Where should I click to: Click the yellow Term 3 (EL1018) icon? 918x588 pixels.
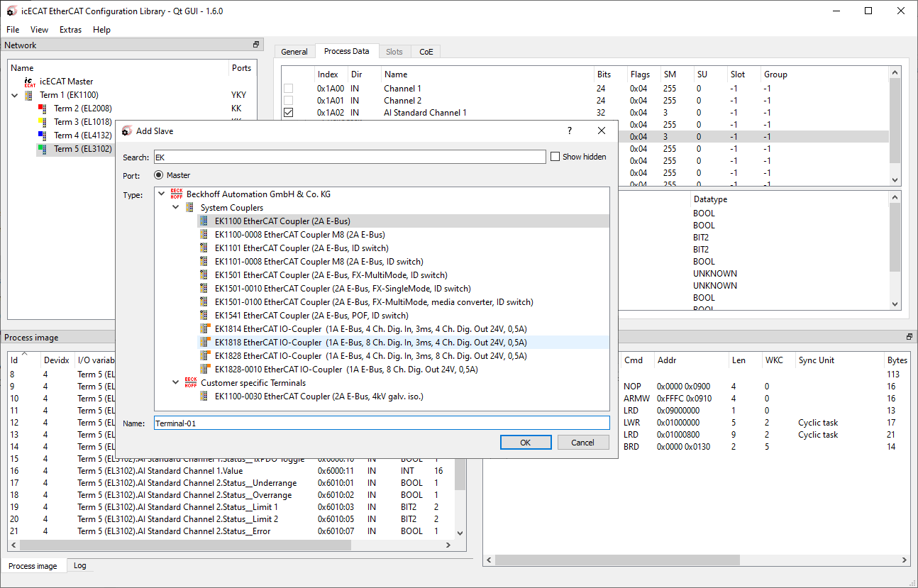(42, 122)
